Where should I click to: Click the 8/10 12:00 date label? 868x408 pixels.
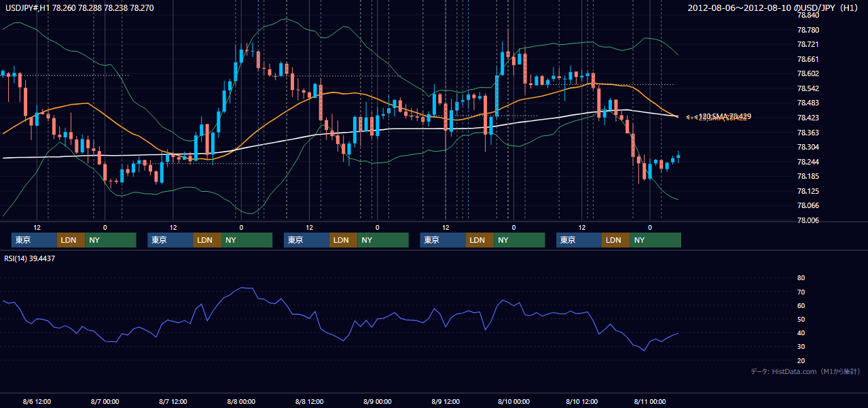581,401
